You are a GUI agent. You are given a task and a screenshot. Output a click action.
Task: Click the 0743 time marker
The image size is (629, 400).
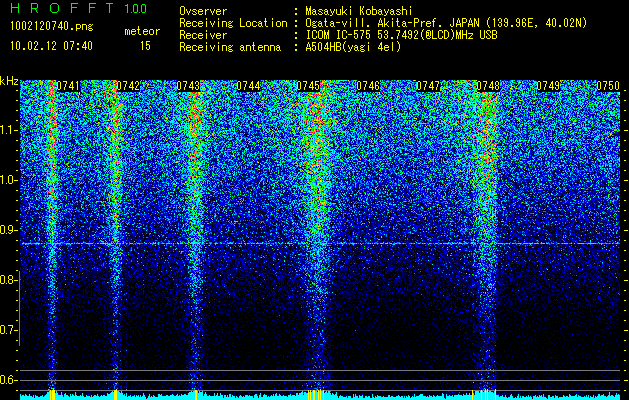188,86
